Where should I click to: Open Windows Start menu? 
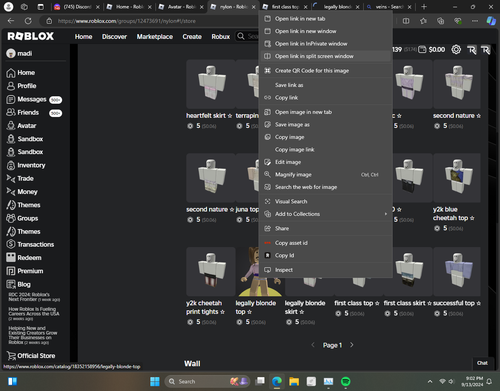155,381
